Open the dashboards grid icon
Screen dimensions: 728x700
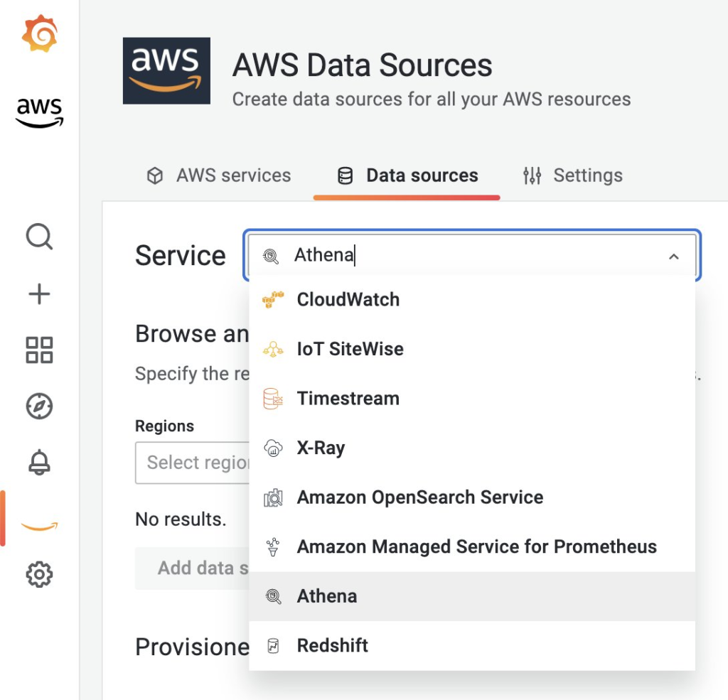[x=39, y=350]
